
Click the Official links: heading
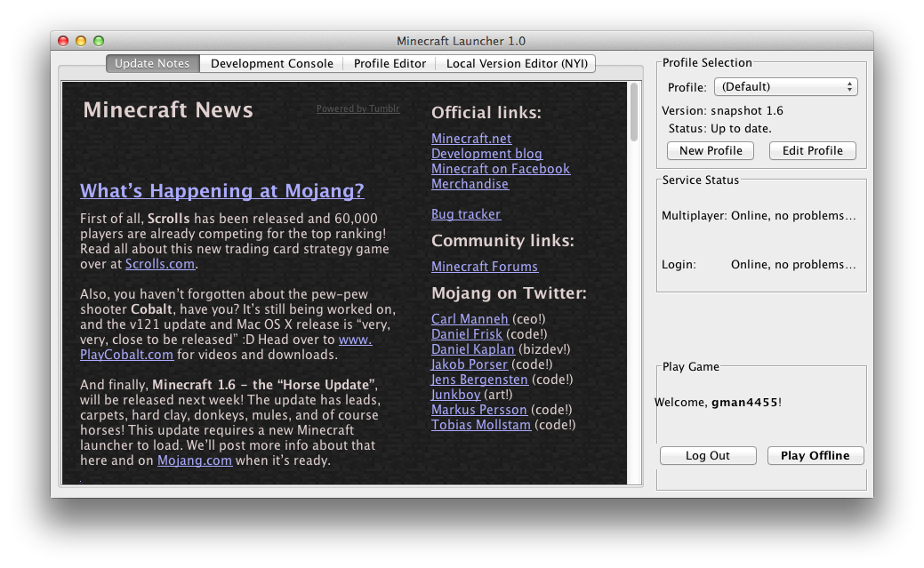click(x=486, y=113)
